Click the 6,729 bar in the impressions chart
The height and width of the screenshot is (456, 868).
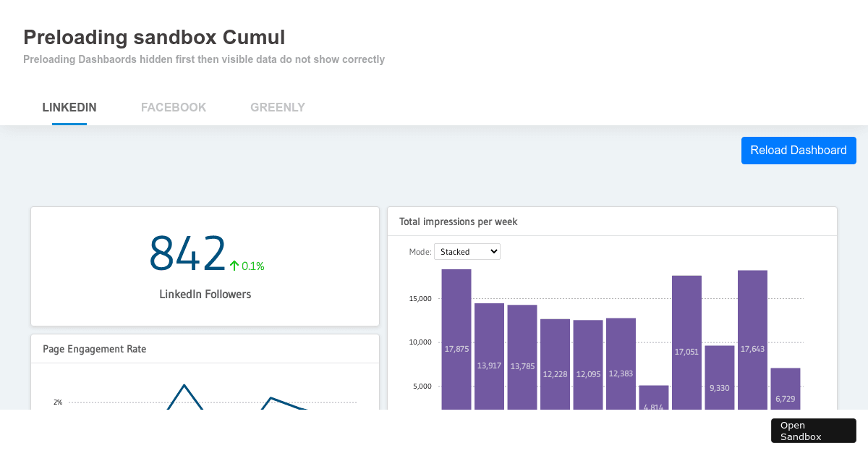[786, 391]
